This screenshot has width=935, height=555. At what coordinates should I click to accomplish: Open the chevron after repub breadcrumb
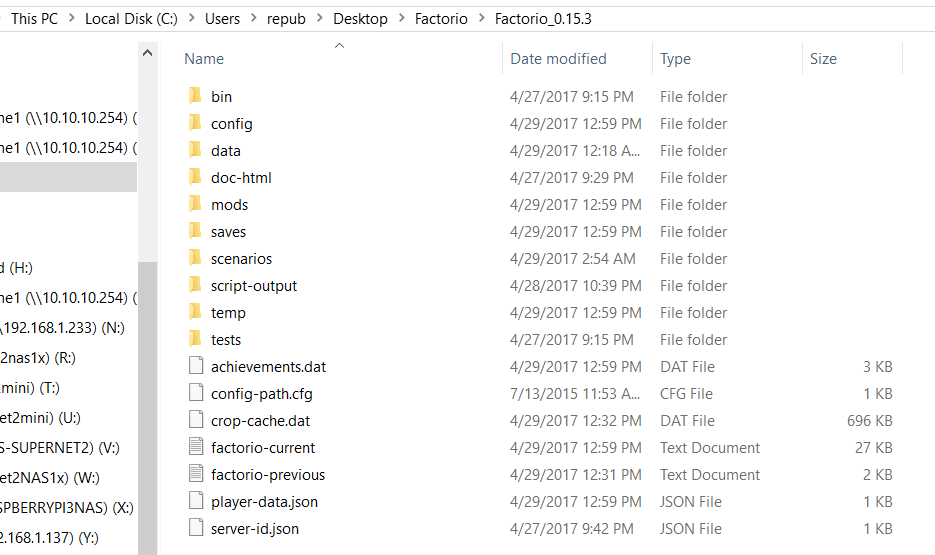click(320, 18)
